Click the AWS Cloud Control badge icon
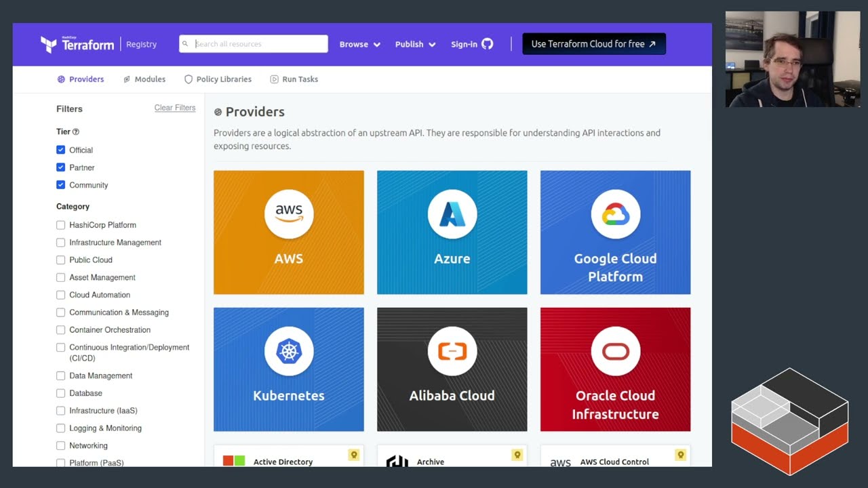 pyautogui.click(x=680, y=455)
